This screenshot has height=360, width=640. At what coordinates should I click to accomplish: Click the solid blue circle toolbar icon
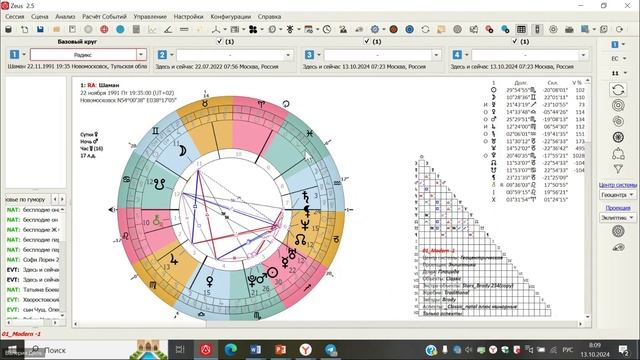120,29
